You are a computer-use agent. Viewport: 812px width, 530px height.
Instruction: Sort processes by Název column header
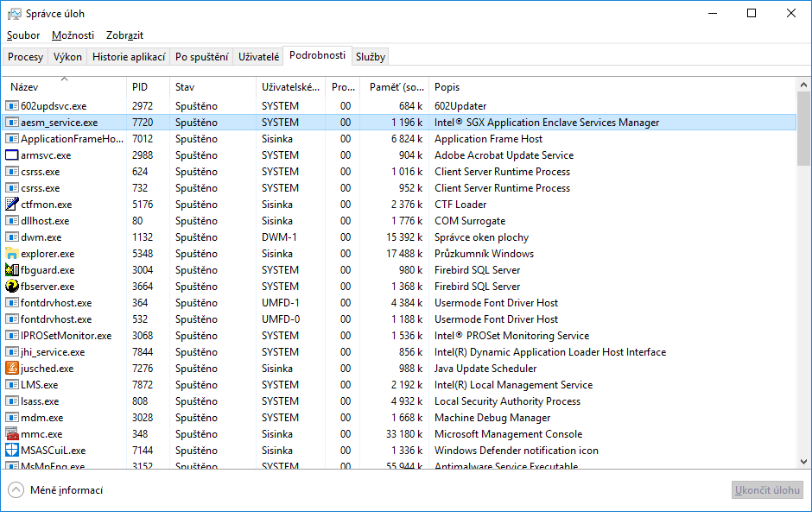coord(24,87)
